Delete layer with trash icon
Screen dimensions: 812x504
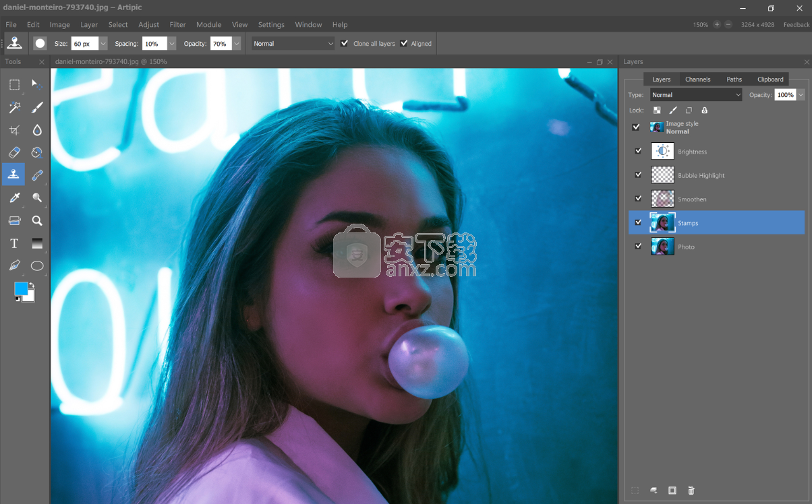point(691,491)
